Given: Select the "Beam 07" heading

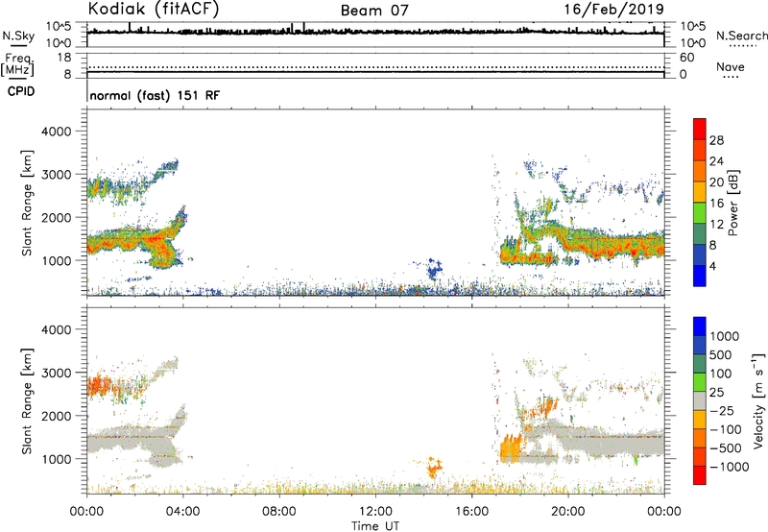Looking at the screenshot, I should (374, 11).
